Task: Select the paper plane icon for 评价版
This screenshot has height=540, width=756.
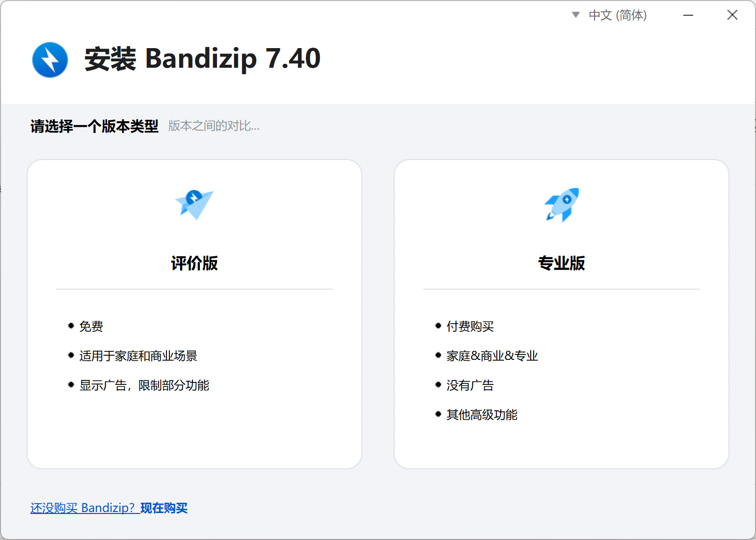Action: coord(194,205)
